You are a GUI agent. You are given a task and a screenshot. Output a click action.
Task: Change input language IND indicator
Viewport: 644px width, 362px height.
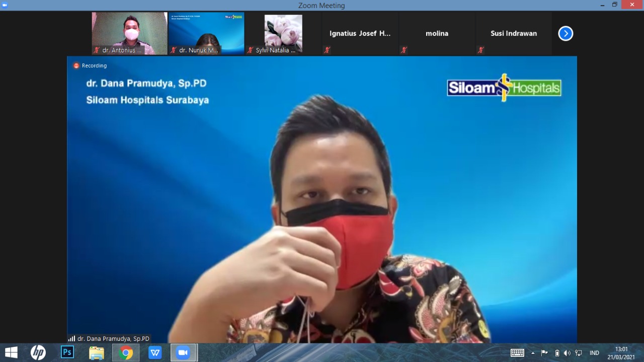(594, 353)
